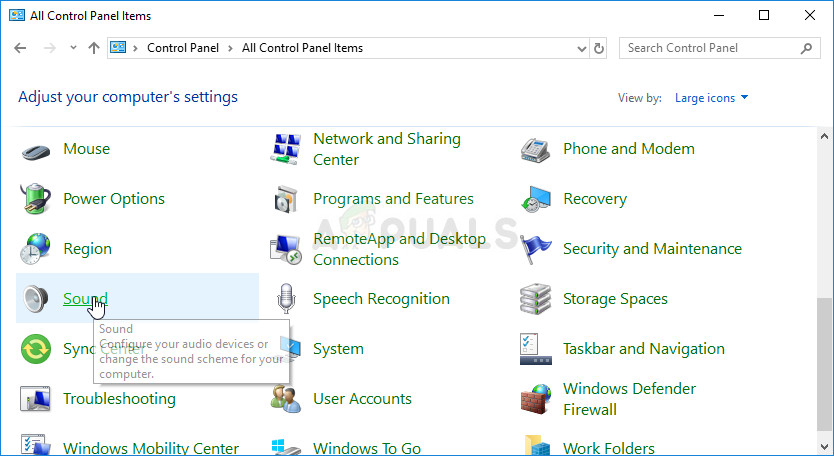
Task: Click the Windows Defender Firewall icon
Action: (537, 399)
